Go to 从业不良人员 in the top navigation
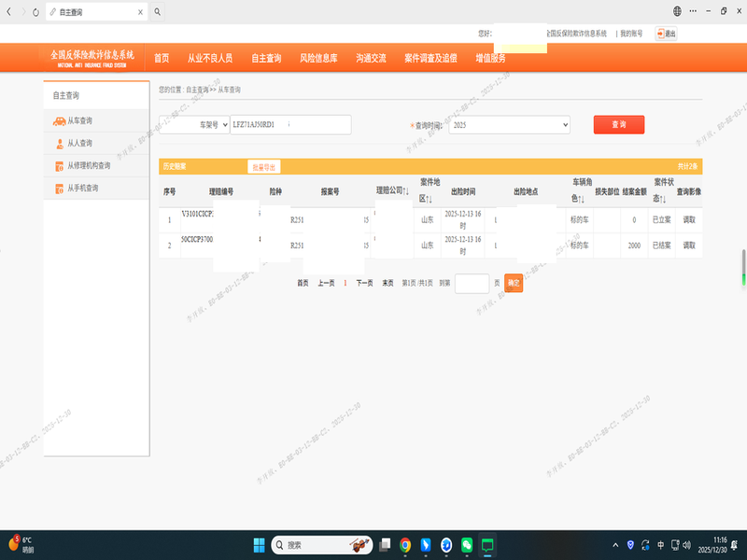 pos(210,58)
